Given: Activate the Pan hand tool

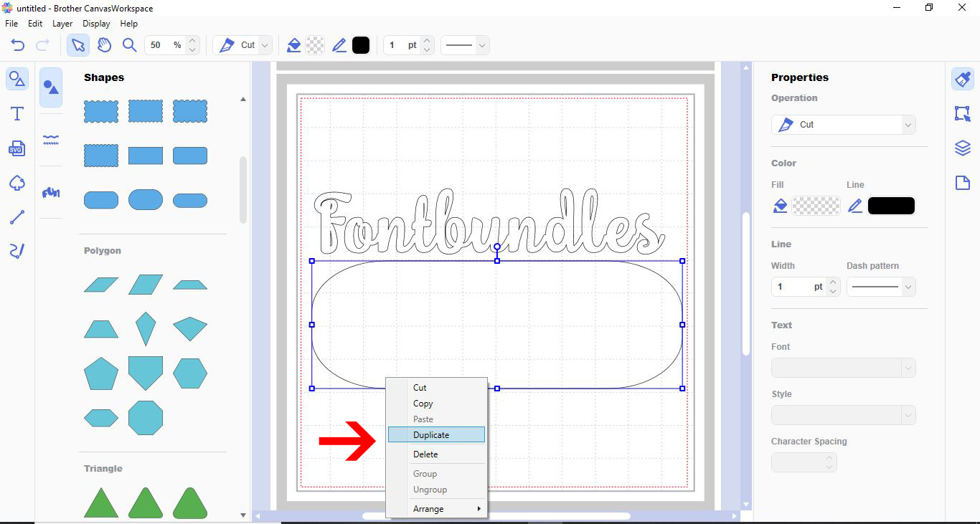Looking at the screenshot, I should [104, 45].
